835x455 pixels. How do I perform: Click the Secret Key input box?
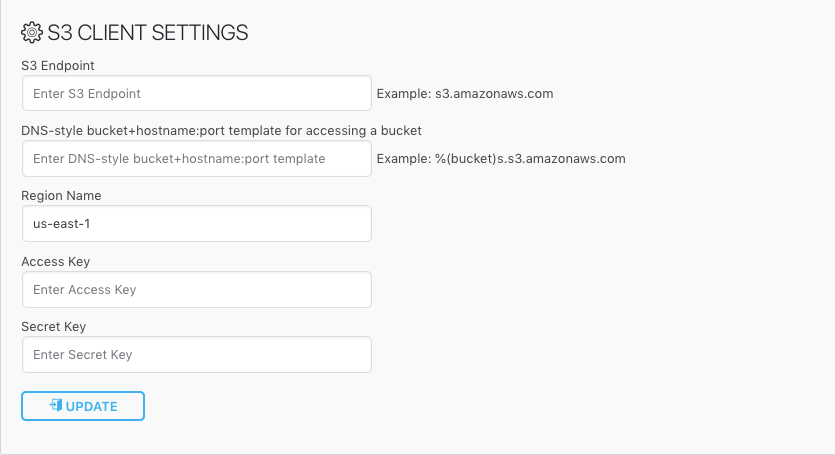coord(196,355)
